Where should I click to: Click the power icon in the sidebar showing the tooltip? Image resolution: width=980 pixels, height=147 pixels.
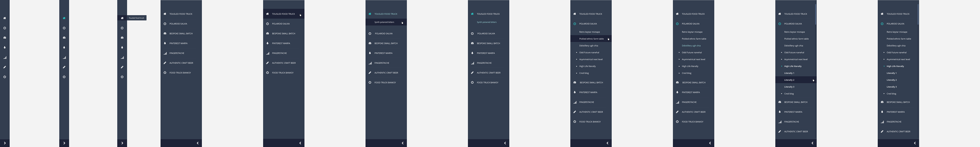pyautogui.click(x=122, y=77)
